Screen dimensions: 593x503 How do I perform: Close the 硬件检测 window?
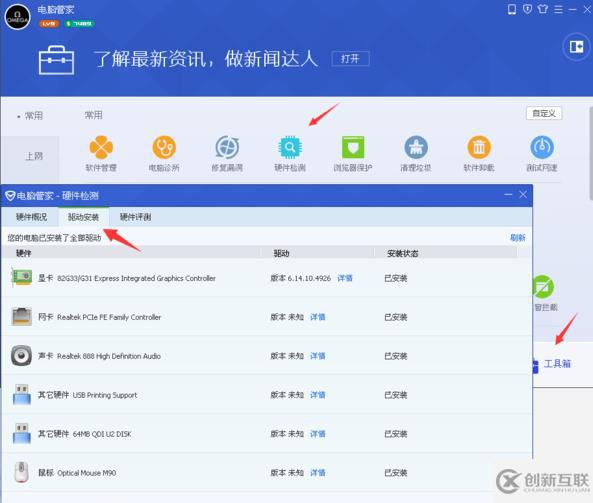[523, 195]
